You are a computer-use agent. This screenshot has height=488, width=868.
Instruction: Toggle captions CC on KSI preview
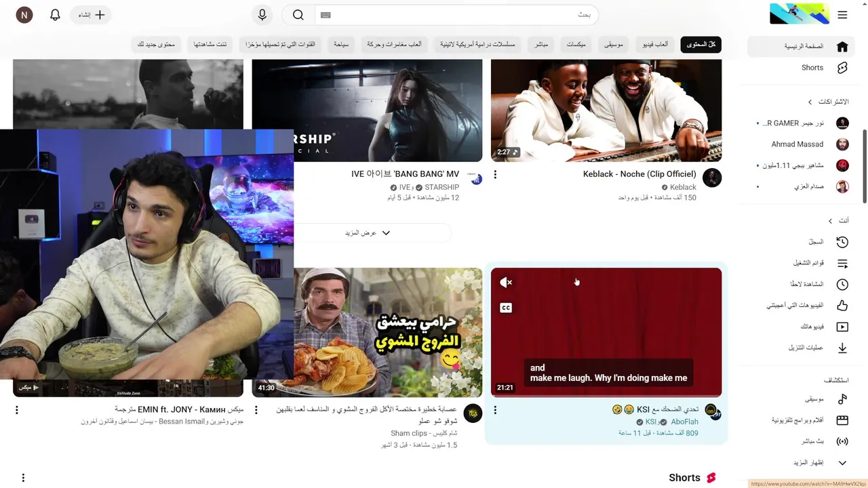coord(506,308)
